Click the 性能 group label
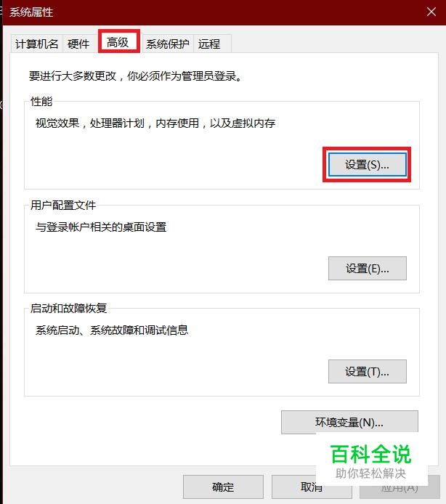This screenshot has height=504, width=446. tap(41, 102)
